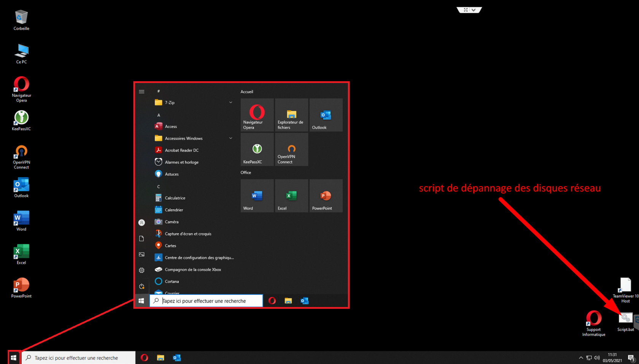Open the Ce PC desktop icon
Viewport: 639px width, 364px height.
tap(21, 54)
